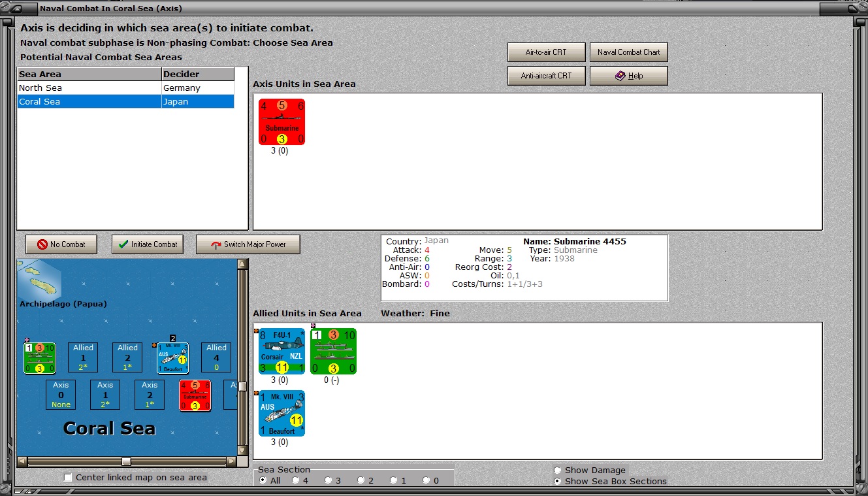Click the map's horizontal scrollbar right arrow
The image size is (868, 496).
point(231,461)
